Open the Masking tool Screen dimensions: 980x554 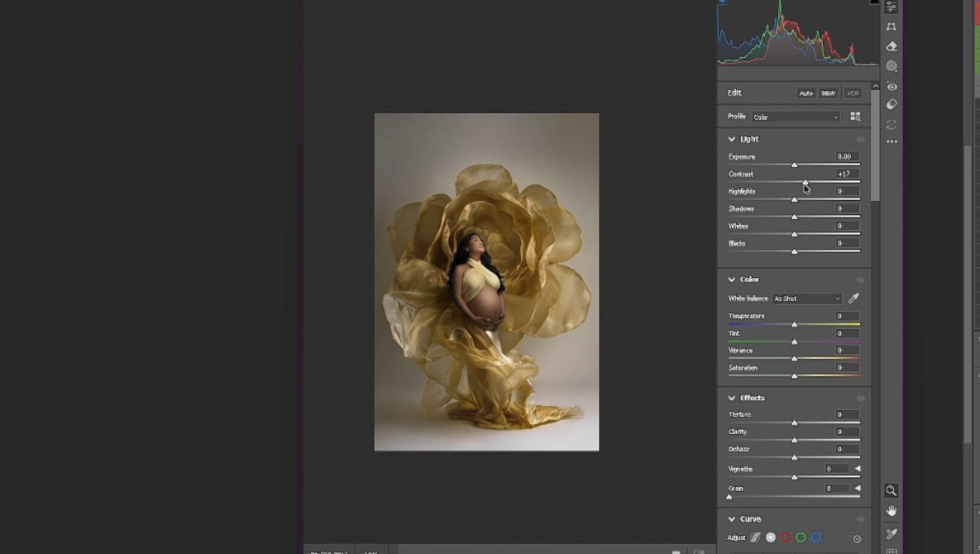pyautogui.click(x=892, y=66)
